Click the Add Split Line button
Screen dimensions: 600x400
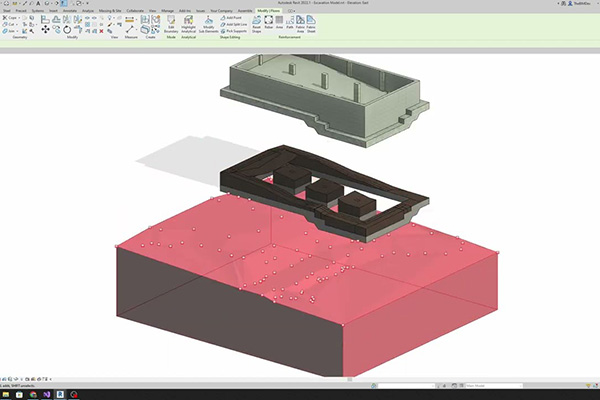click(234, 24)
